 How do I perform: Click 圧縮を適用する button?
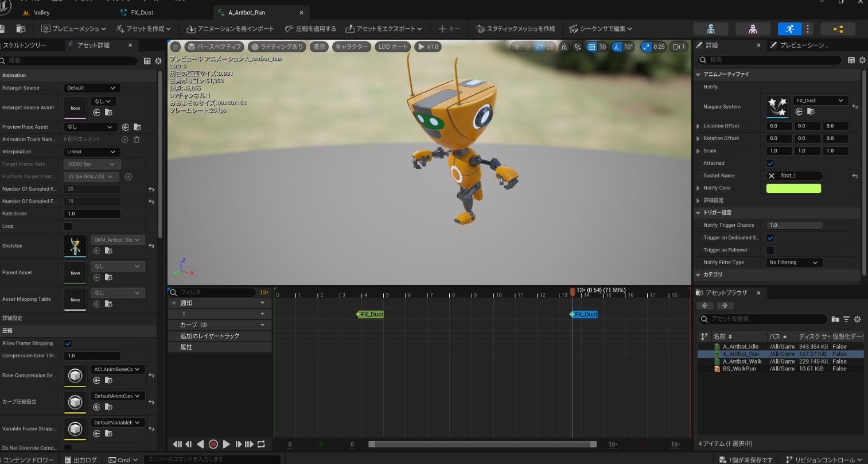(x=311, y=29)
